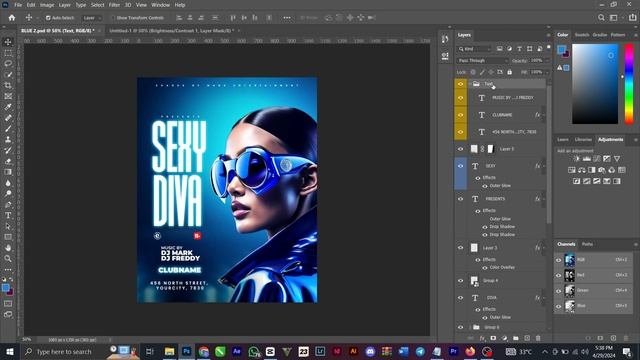Hide the MUSIC BY text layer
Viewport: 640px width, 360px height.
pyautogui.click(x=460, y=98)
